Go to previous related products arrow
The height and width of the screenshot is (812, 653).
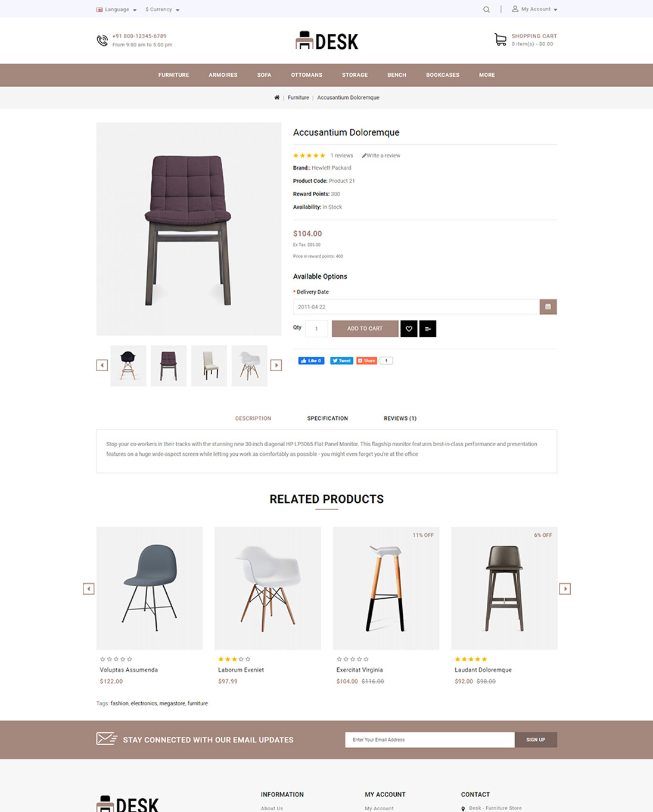tap(88, 589)
